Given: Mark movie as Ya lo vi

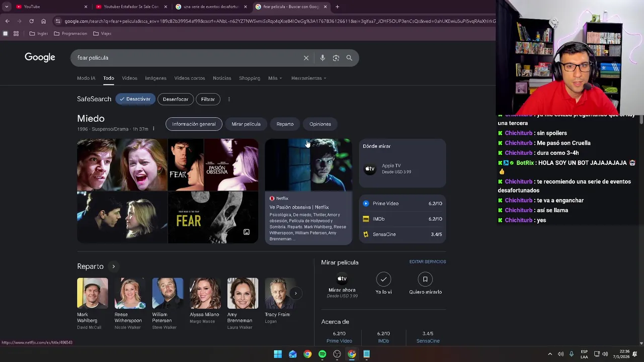Looking at the screenshot, I should point(383,279).
